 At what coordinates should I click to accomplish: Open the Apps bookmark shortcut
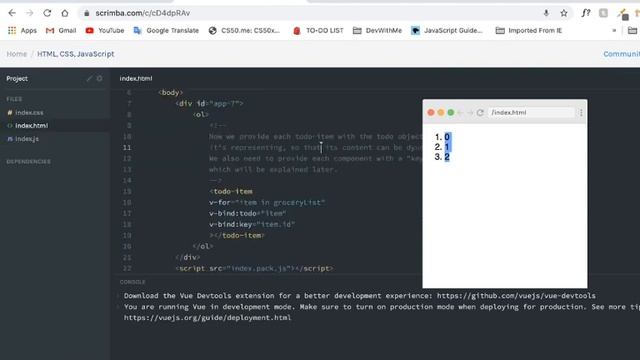[x=22, y=31]
